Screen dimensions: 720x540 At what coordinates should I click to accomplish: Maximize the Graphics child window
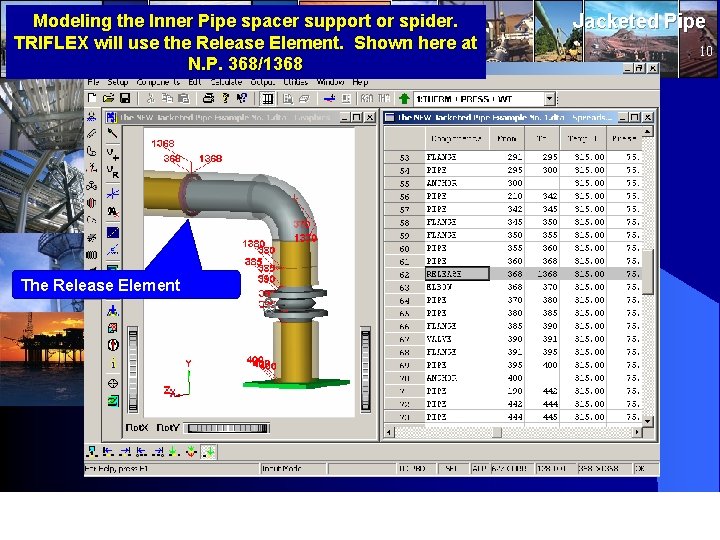357,118
